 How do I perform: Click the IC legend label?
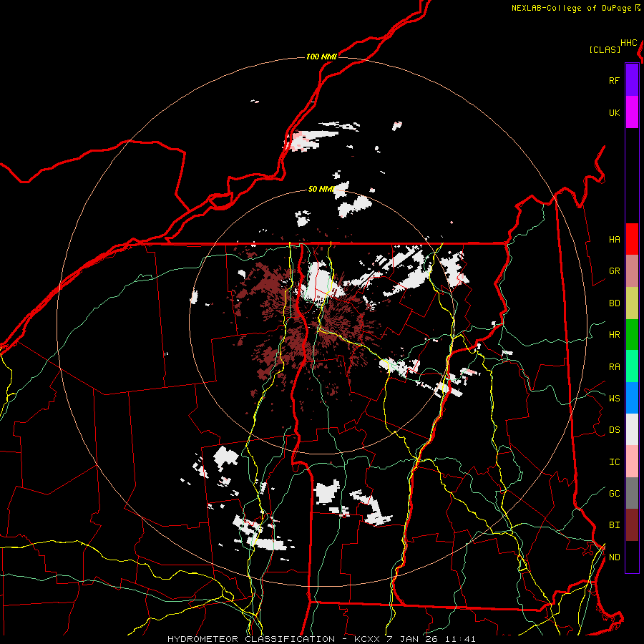(614, 462)
